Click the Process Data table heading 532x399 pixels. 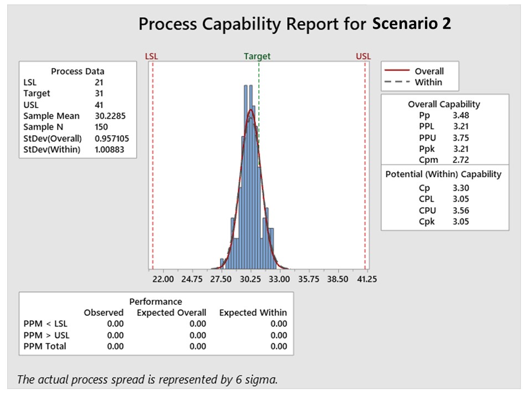pyautogui.click(x=78, y=71)
